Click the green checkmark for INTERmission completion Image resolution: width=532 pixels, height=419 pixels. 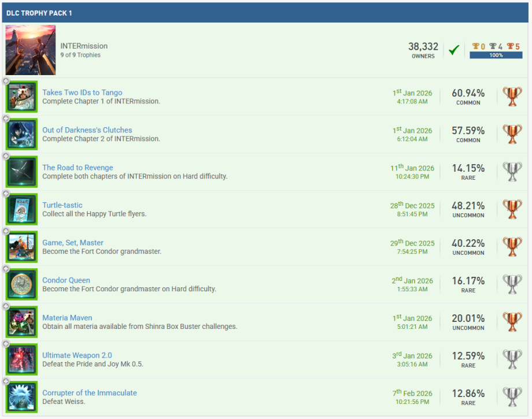click(454, 50)
